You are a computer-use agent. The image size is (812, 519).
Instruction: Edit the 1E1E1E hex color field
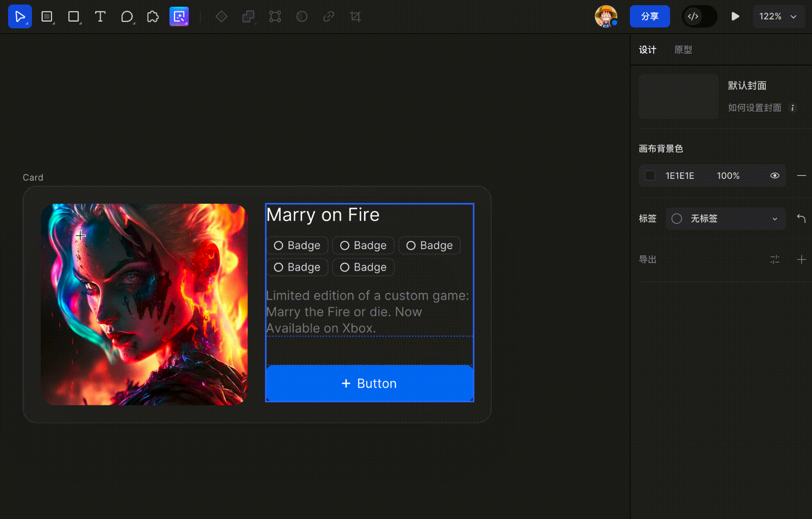pyautogui.click(x=680, y=176)
